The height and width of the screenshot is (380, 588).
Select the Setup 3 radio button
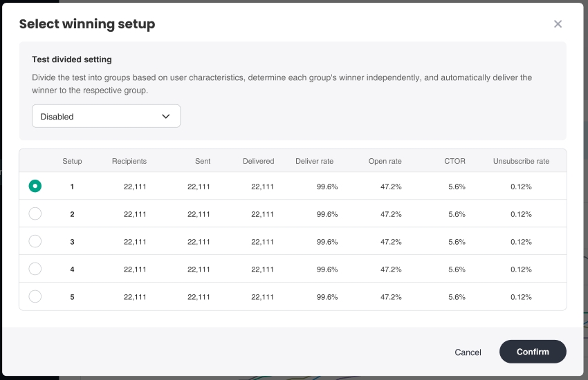pyautogui.click(x=35, y=241)
